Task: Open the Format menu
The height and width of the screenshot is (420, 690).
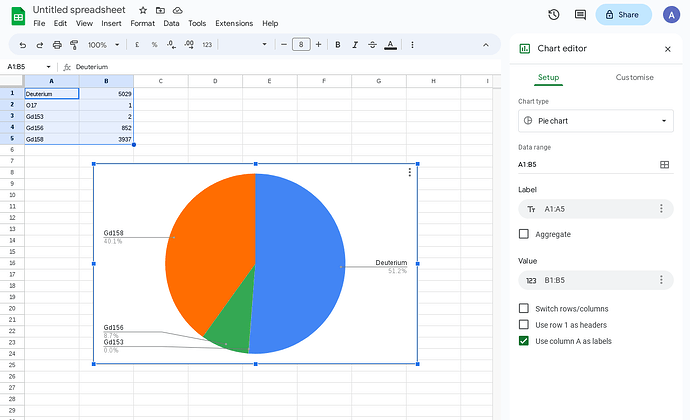Action: click(x=143, y=23)
